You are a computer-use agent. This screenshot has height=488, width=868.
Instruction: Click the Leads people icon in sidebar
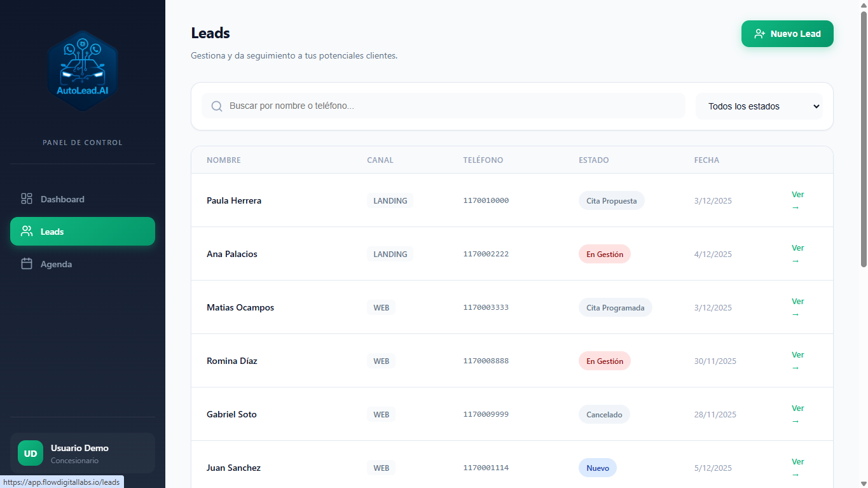click(x=27, y=232)
